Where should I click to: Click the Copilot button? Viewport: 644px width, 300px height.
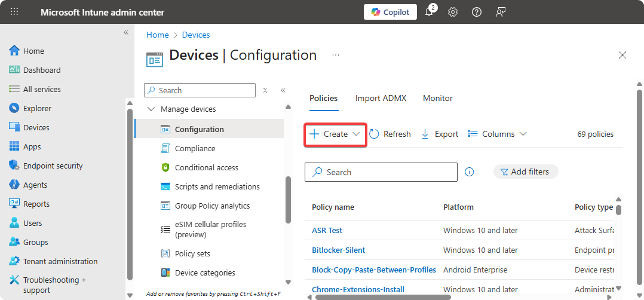[x=390, y=13]
